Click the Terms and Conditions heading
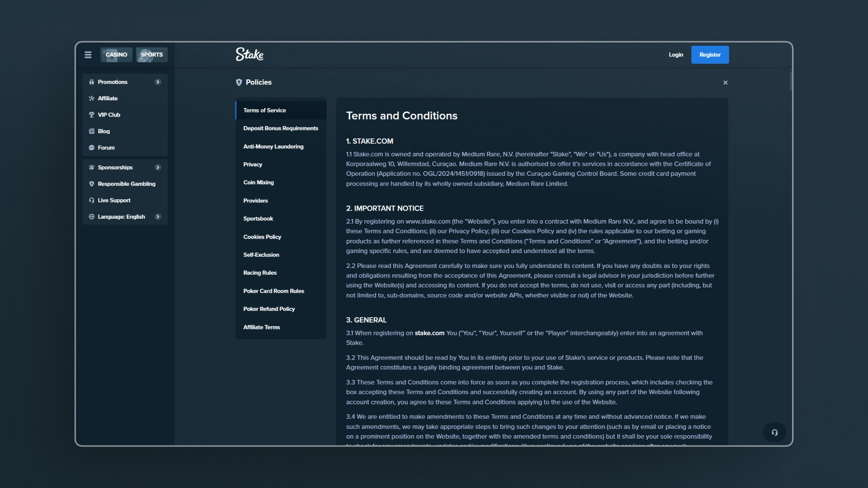The image size is (868, 488). point(401,116)
